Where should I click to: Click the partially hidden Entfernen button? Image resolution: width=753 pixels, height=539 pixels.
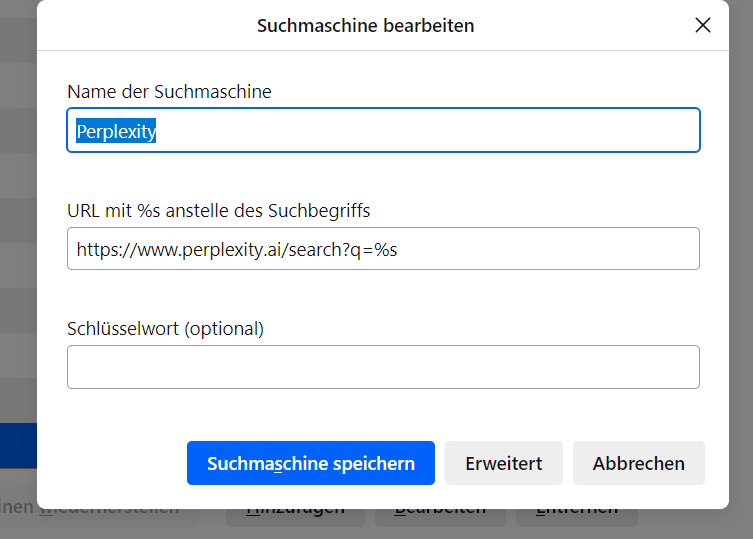tap(576, 513)
